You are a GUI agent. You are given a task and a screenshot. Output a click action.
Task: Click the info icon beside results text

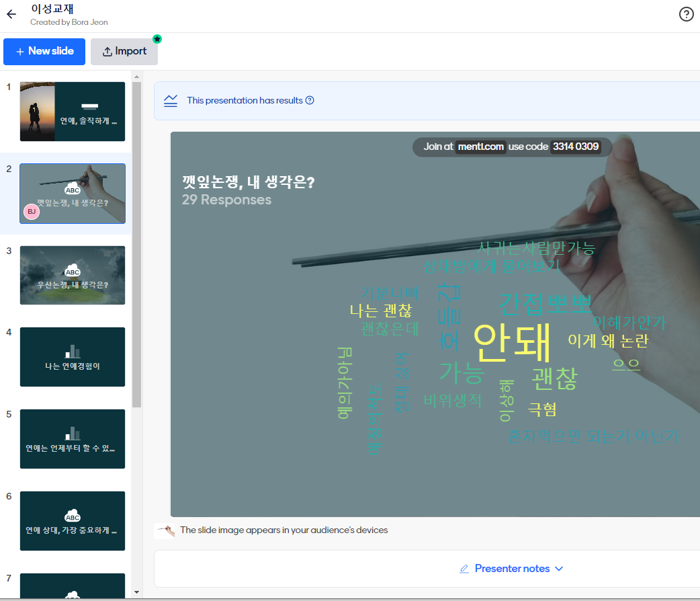tap(310, 100)
